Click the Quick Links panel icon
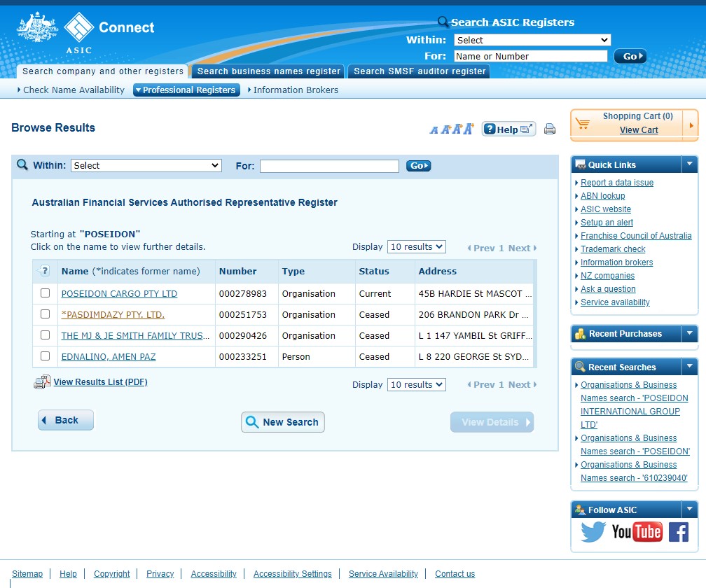 [581, 164]
